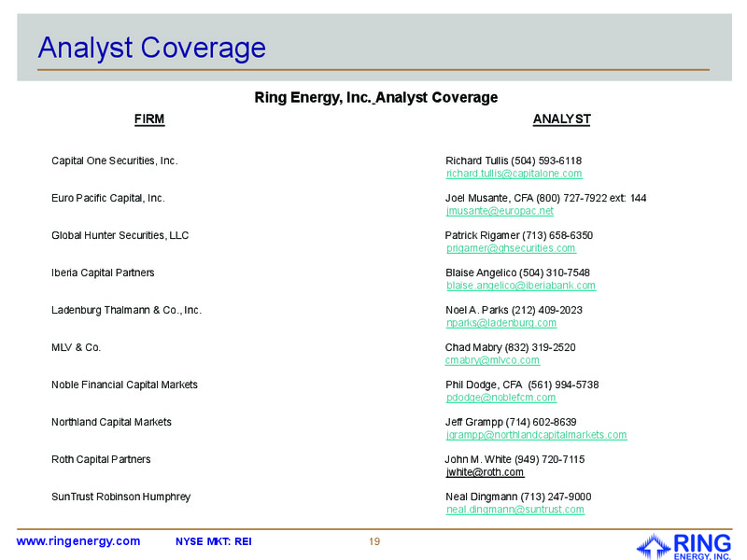The height and width of the screenshot is (560, 747).
Task: Select Chad Mabry (832) 319-2520 line
Action: point(510,347)
